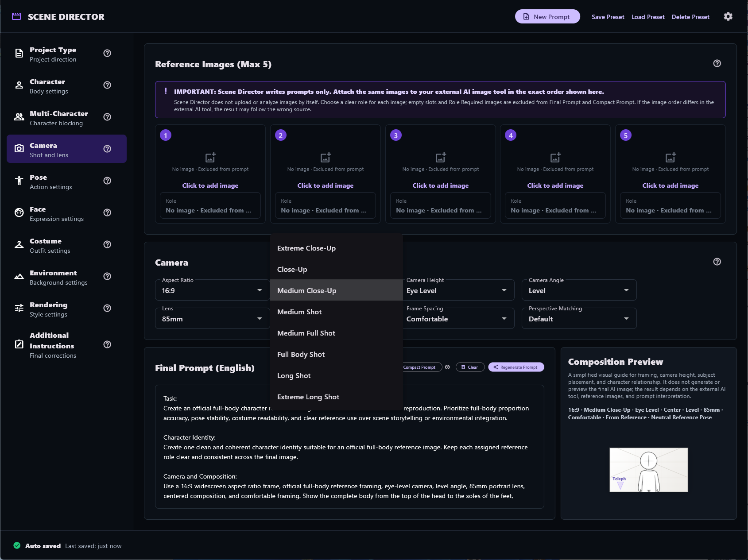Choose Medium Close-Up from shot list
748x560 pixels.
tap(337, 290)
